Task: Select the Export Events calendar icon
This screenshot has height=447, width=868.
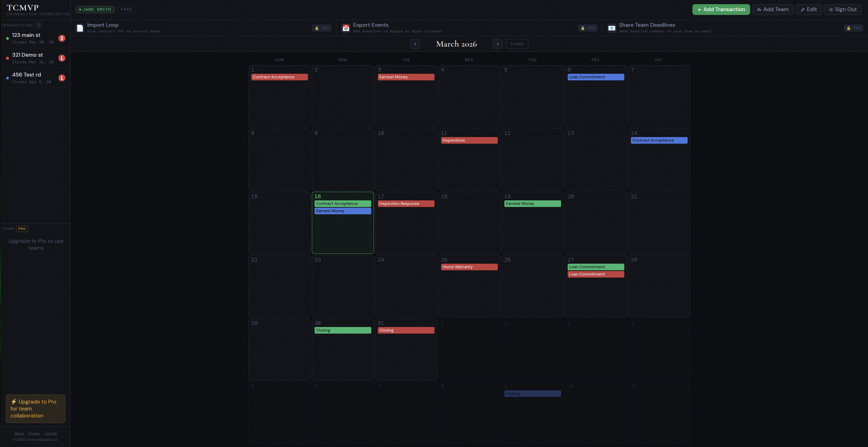Action: coord(346,28)
